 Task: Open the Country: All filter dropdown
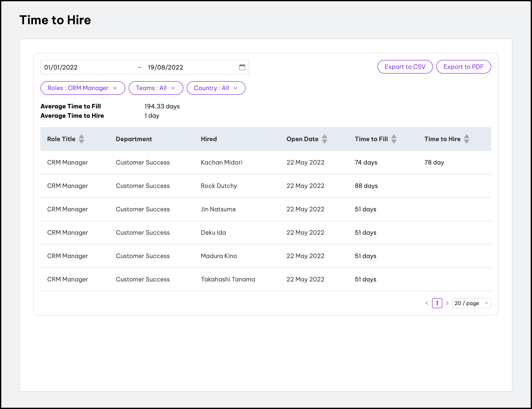[216, 88]
